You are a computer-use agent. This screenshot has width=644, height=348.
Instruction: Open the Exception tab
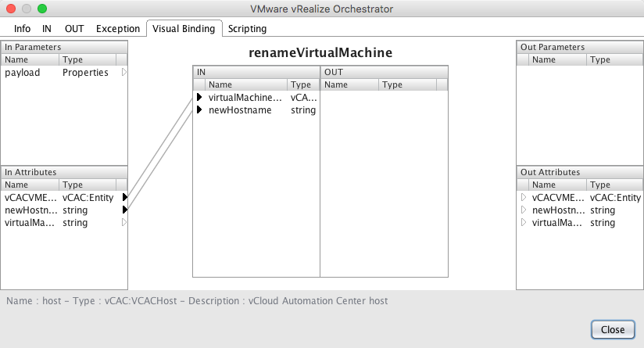click(118, 28)
